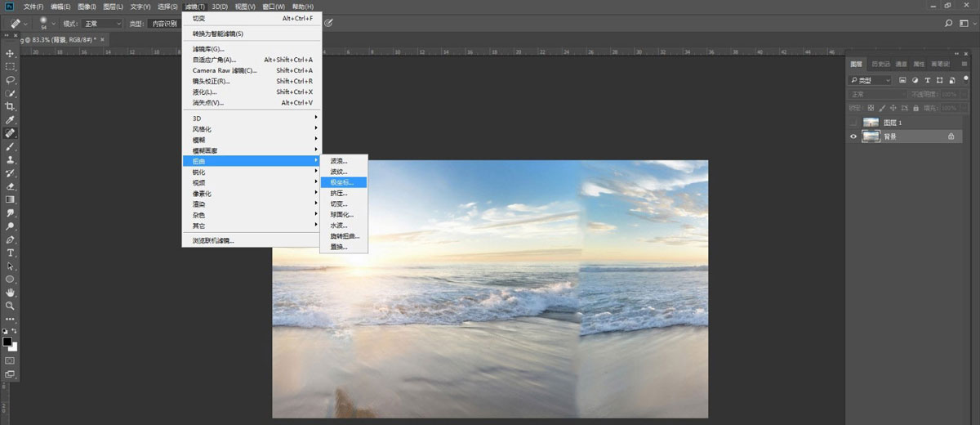Choose 极坐标... from the distort submenu

344,182
